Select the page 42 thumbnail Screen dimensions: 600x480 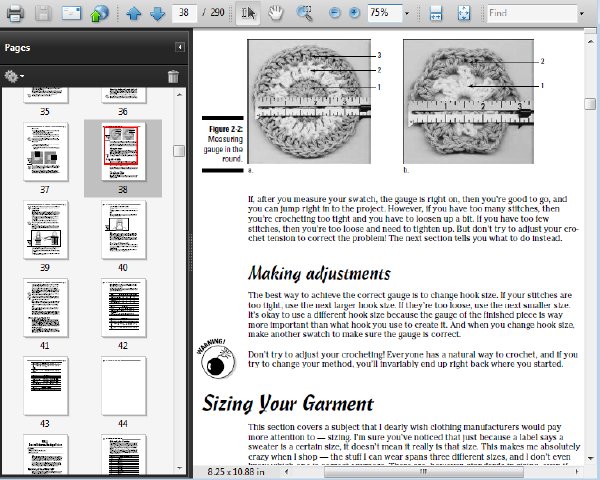(123, 308)
